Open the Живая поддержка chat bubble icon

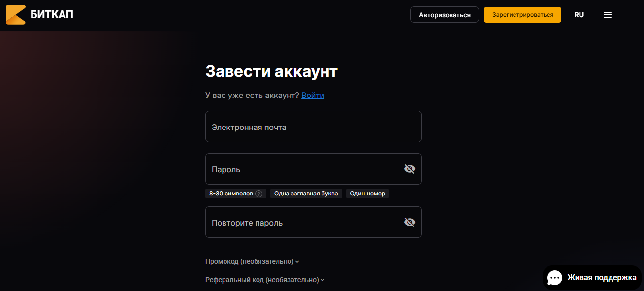click(555, 278)
